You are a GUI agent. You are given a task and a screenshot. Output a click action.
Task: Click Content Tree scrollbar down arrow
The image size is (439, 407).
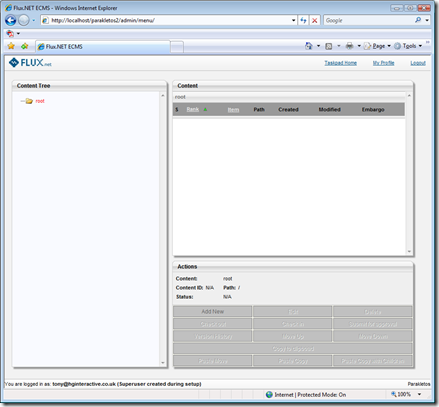(163, 363)
